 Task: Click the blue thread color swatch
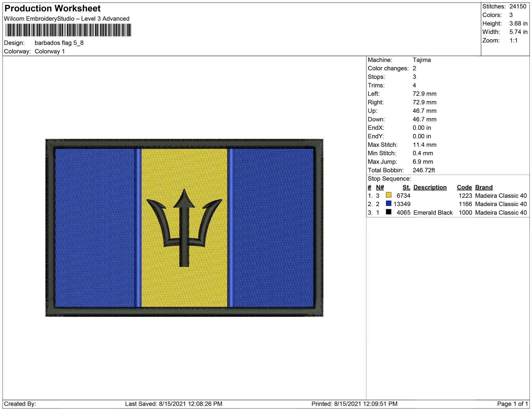[x=389, y=204]
